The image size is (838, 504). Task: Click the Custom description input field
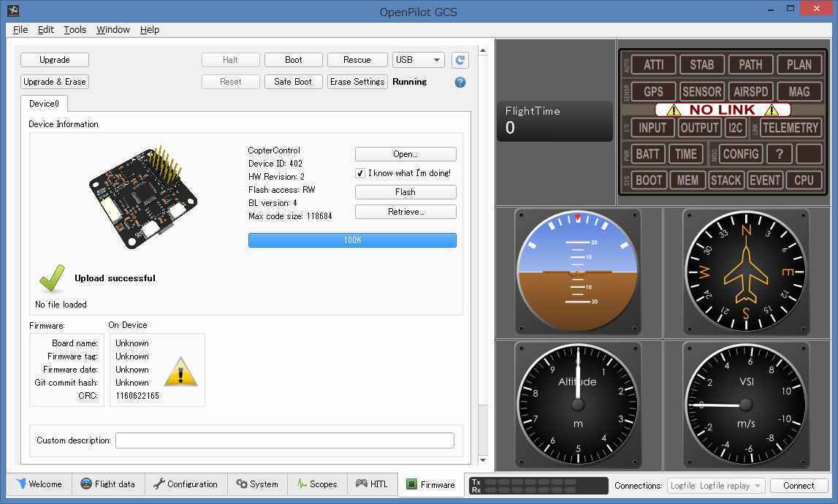(285, 440)
